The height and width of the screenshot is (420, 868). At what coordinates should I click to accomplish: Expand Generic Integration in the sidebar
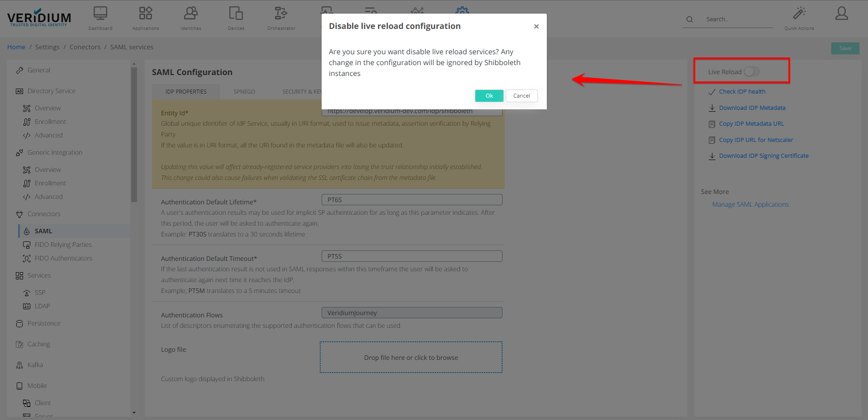pos(55,152)
